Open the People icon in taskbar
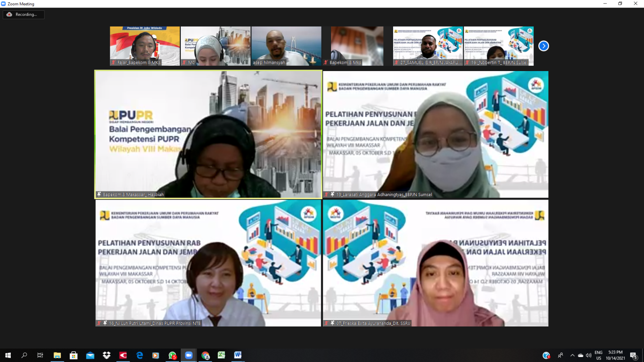644x362 pixels. [x=561, y=355]
